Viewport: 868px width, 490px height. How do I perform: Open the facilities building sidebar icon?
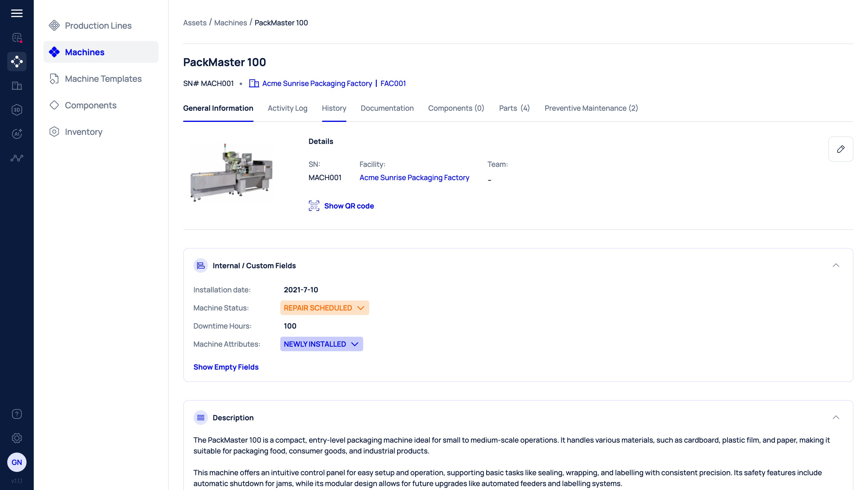point(17,86)
